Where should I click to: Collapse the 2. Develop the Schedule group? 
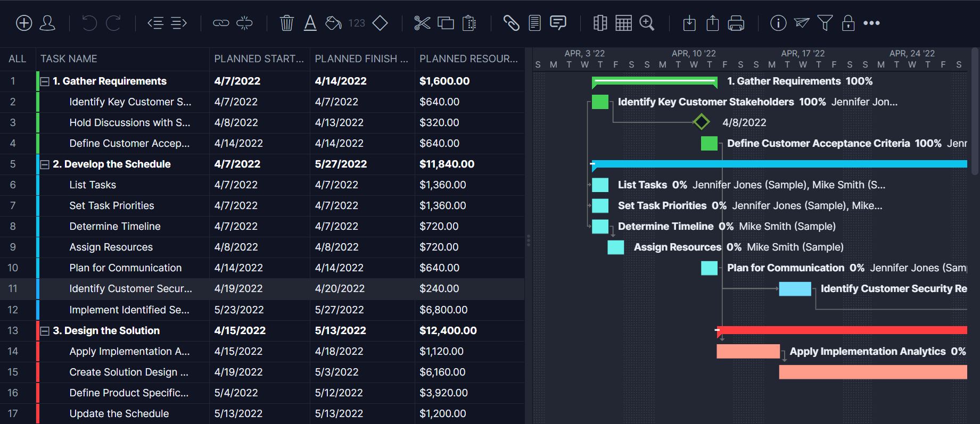(x=45, y=164)
